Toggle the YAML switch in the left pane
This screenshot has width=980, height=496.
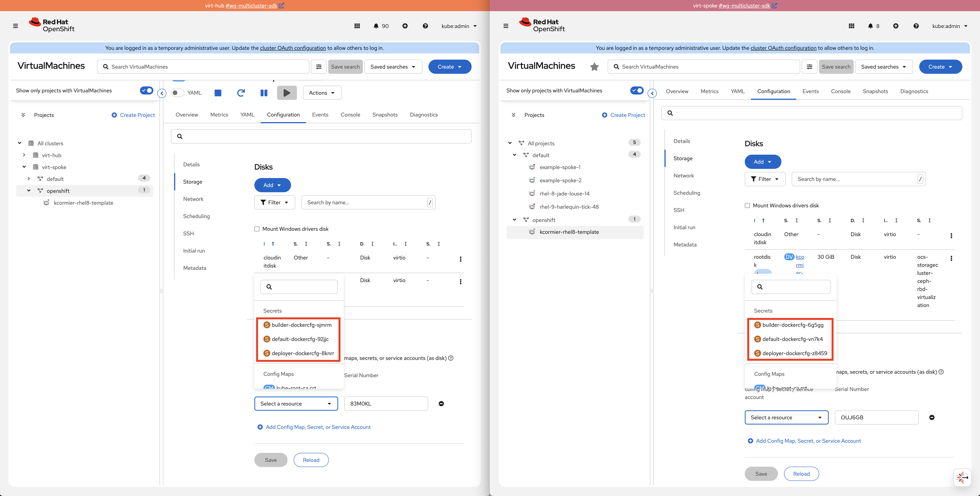pos(177,93)
